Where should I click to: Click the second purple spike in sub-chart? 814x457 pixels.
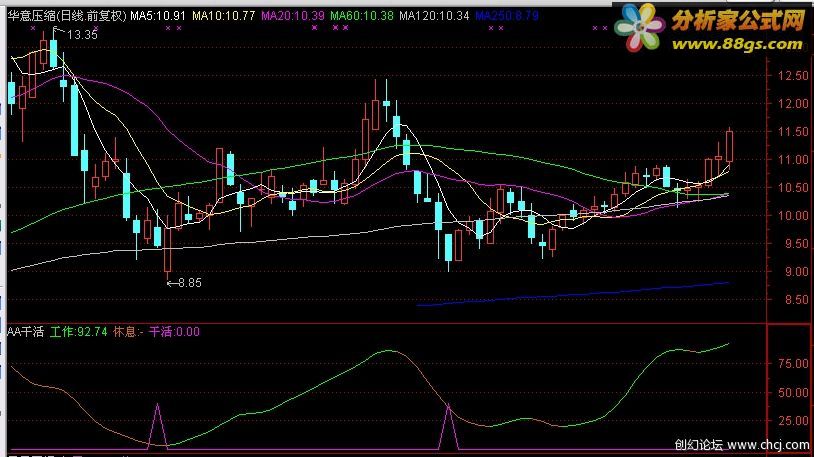tap(449, 427)
